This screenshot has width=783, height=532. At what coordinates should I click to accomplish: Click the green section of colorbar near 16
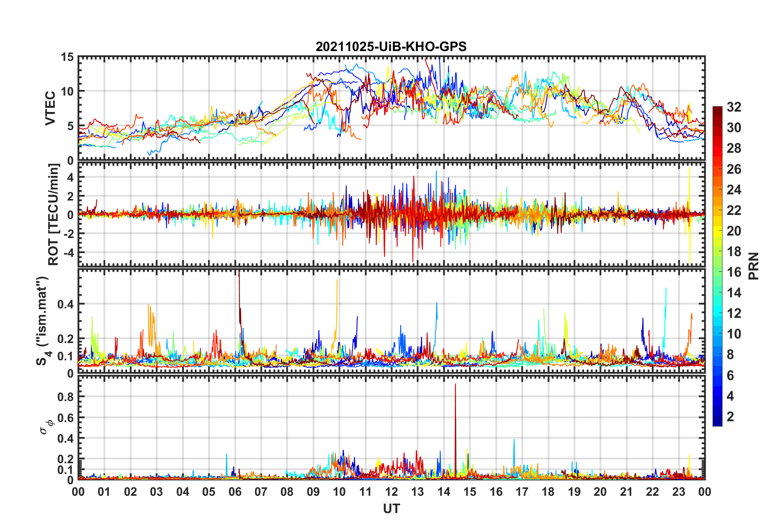point(717,272)
